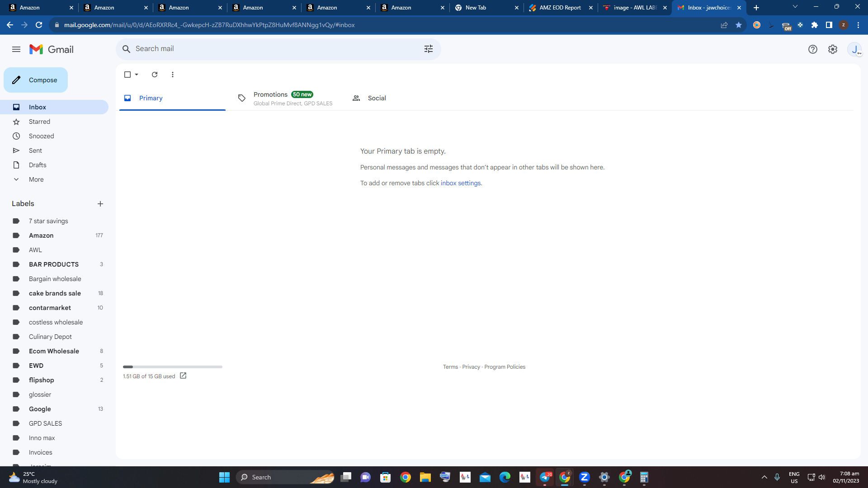Open the 7 star savings label

(54, 221)
